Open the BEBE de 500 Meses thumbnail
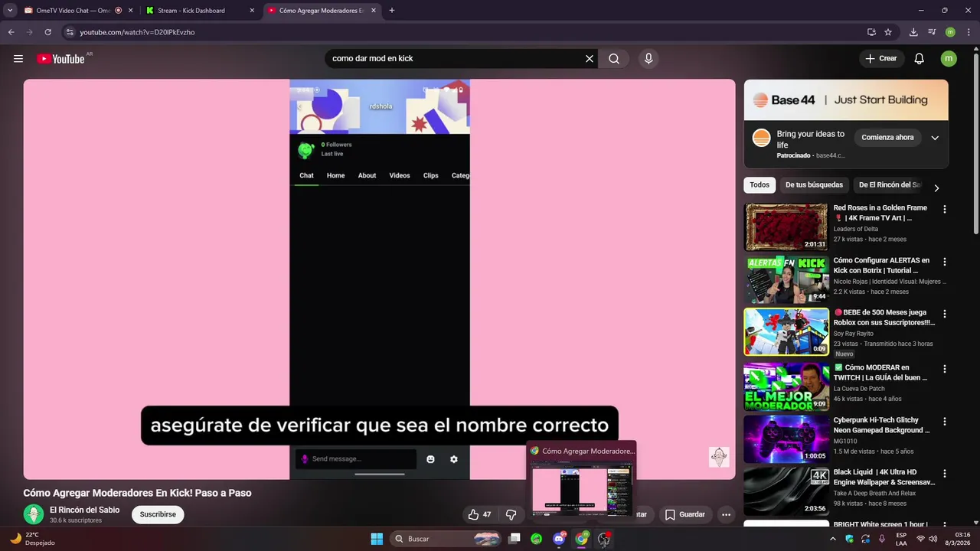The image size is (980, 551). (786, 332)
